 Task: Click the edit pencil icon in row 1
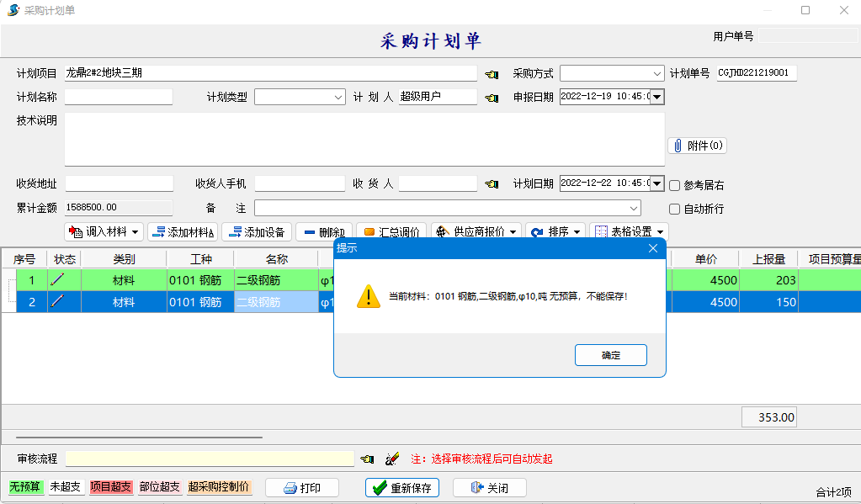click(57, 280)
